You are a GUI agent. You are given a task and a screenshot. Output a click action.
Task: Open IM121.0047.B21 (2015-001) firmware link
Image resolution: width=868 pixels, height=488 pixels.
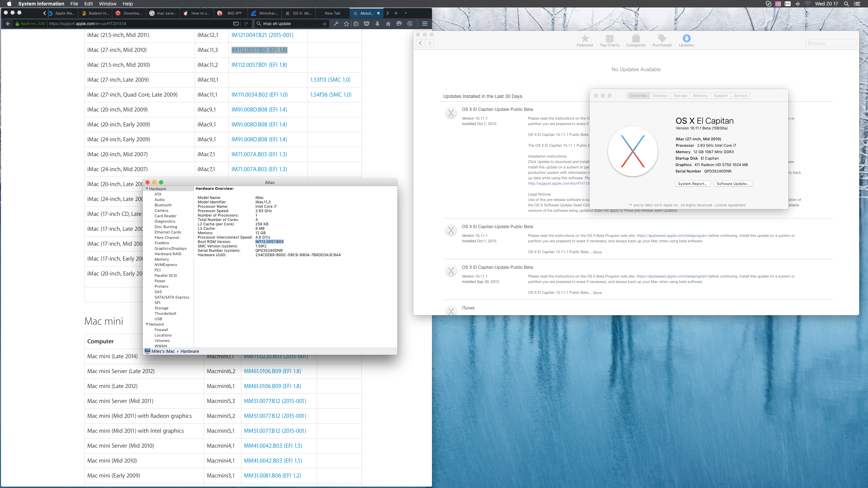262,35
